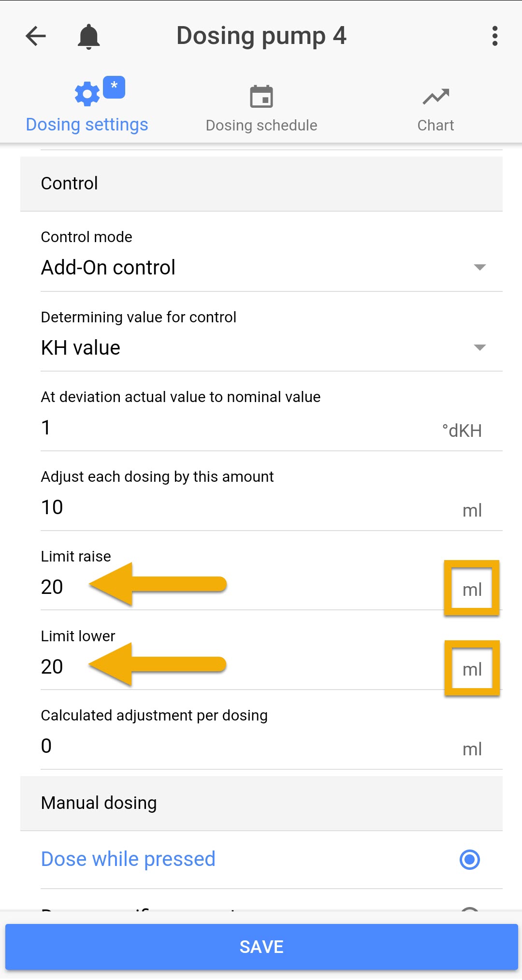Tap the Dosing settings gear icon

(x=87, y=94)
